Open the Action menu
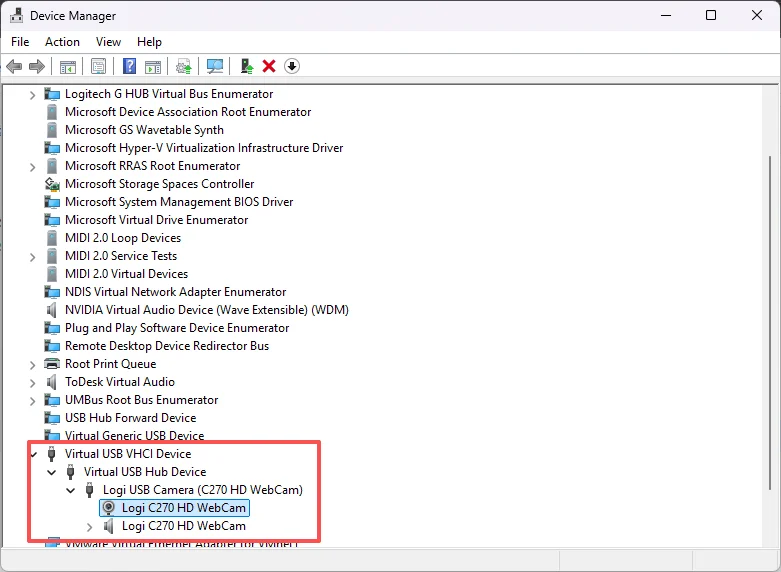The image size is (781, 572). pos(62,42)
